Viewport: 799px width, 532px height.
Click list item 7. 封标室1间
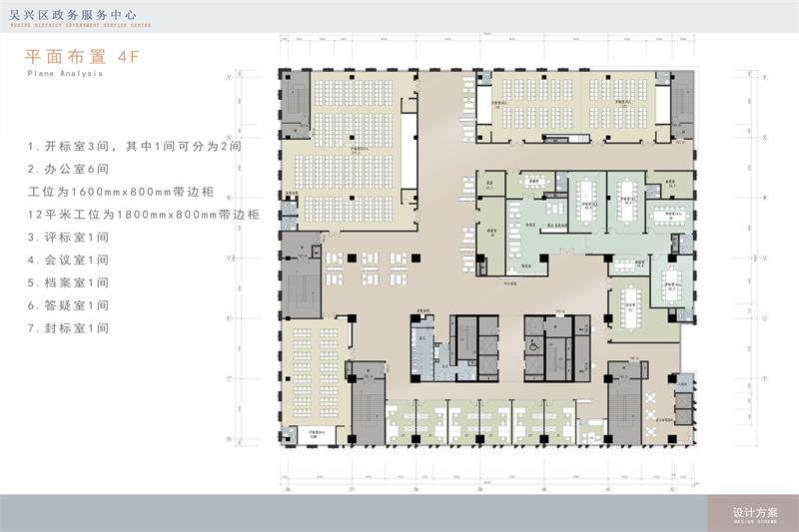tap(69, 328)
